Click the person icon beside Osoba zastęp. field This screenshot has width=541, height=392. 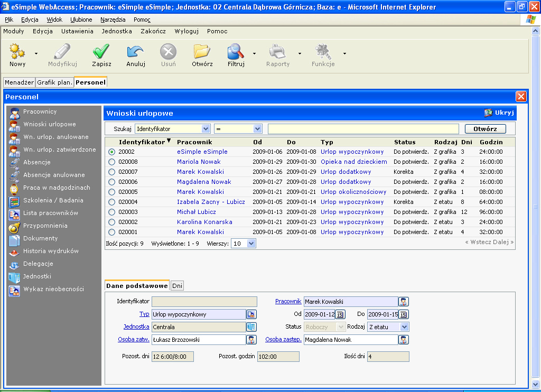(404, 340)
